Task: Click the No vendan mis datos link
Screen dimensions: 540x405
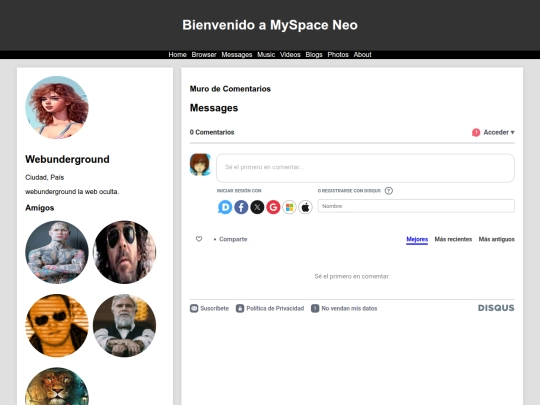Action: pyautogui.click(x=349, y=308)
